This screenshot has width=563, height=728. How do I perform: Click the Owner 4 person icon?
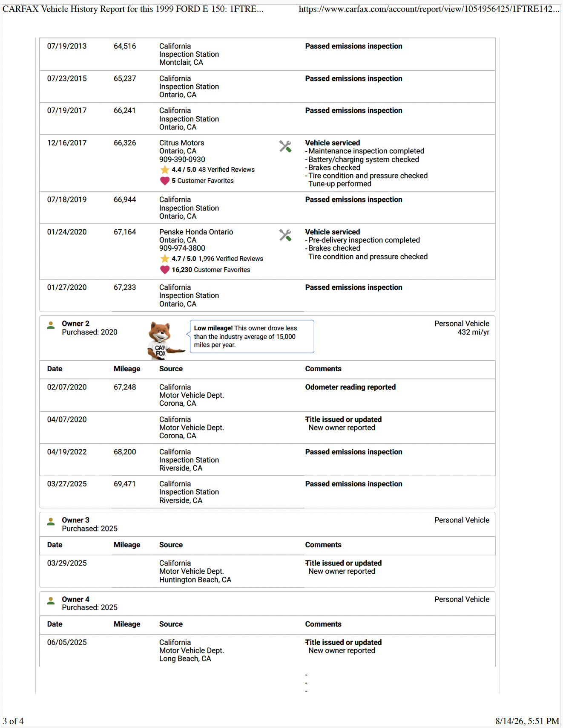[x=51, y=601]
